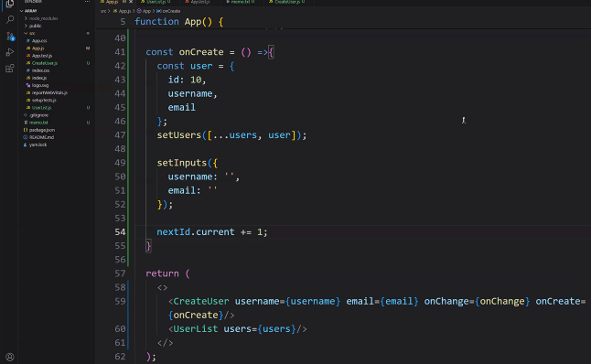This screenshot has height=364, width=591.
Task: Open CreateUser.js in file tree
Action: 41,63
